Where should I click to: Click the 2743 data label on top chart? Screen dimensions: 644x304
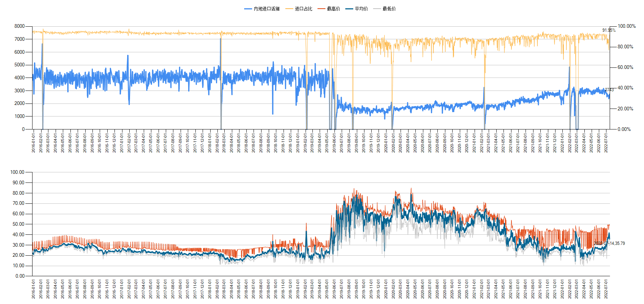[x=609, y=90]
